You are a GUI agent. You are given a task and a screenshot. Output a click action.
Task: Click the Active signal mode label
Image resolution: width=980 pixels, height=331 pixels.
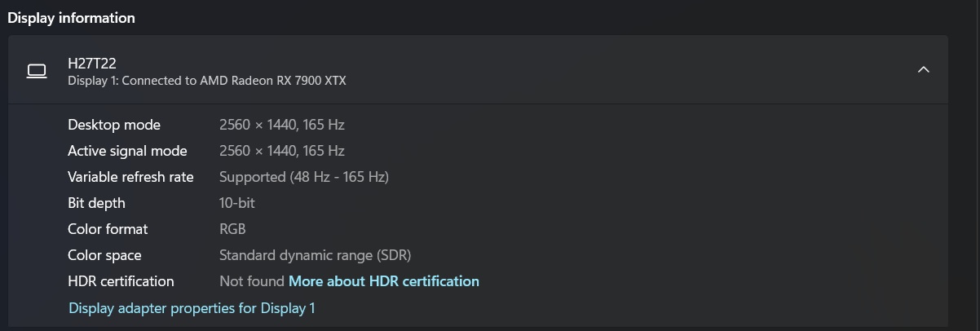coord(127,151)
